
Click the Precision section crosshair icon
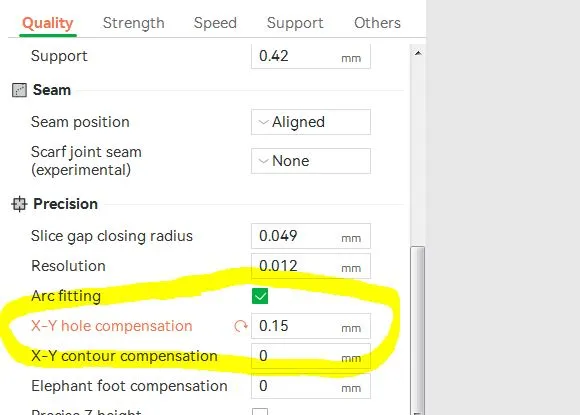coord(19,204)
